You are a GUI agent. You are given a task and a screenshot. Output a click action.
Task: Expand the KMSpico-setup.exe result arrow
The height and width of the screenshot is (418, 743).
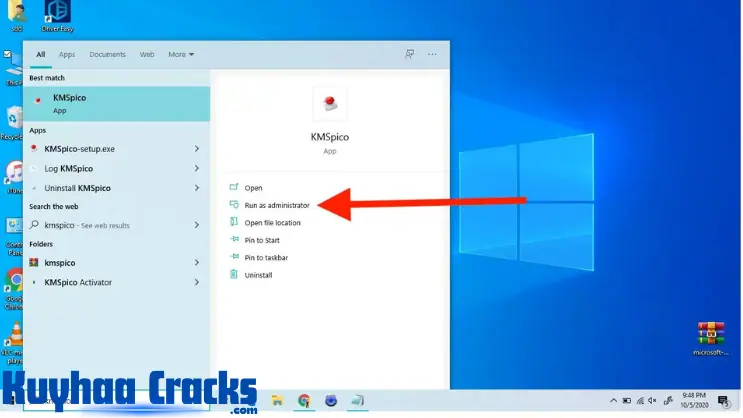(x=197, y=149)
